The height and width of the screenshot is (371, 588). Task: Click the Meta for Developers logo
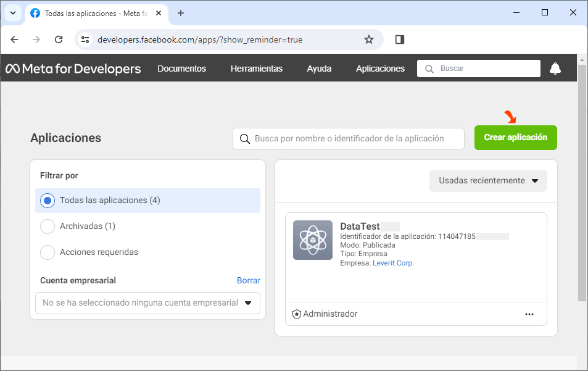(x=73, y=69)
